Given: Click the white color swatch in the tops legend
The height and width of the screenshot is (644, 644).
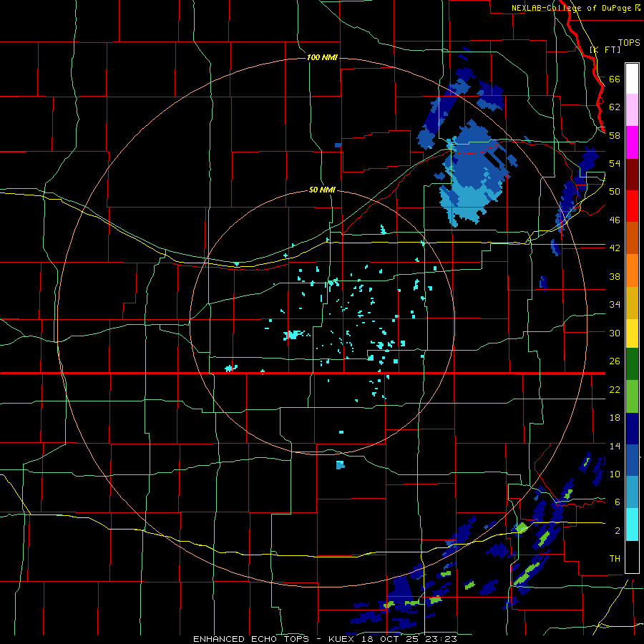Looking at the screenshot, I should 632,79.
